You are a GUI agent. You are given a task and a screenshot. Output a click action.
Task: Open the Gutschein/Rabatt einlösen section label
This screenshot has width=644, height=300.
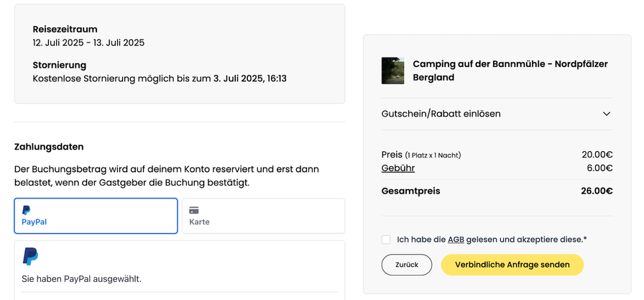[x=441, y=114]
